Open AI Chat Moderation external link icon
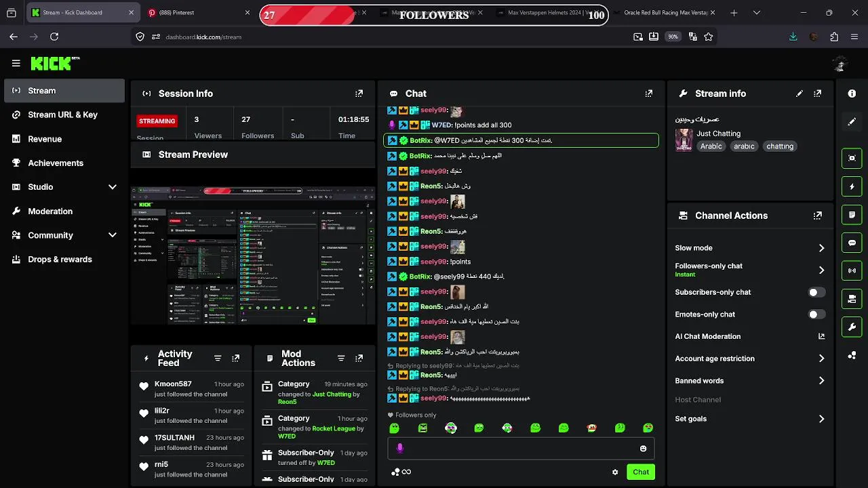Viewport: 868px width, 488px height. (821, 336)
